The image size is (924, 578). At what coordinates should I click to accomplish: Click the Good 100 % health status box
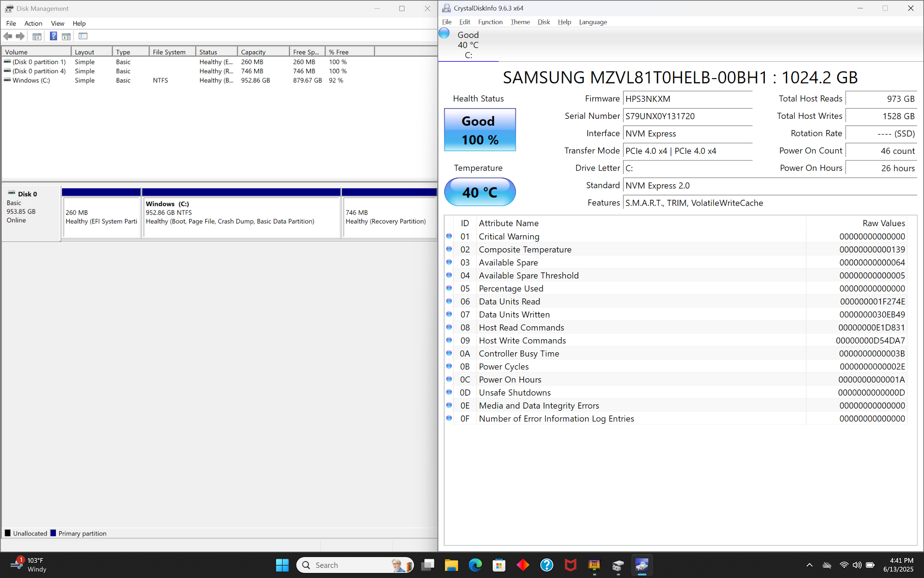tap(480, 130)
